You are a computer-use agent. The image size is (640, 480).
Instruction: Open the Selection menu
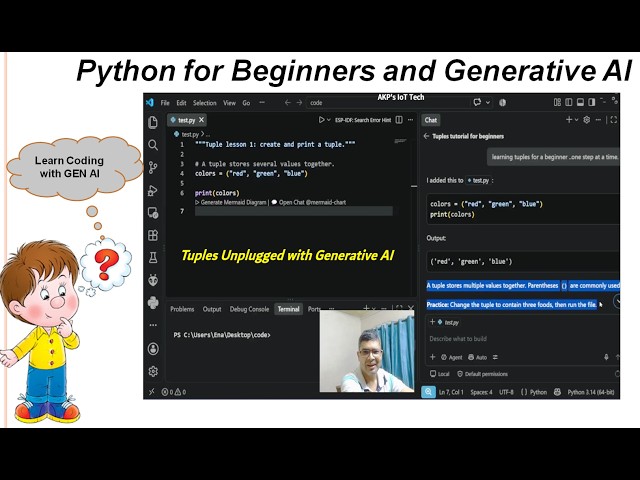[204, 103]
